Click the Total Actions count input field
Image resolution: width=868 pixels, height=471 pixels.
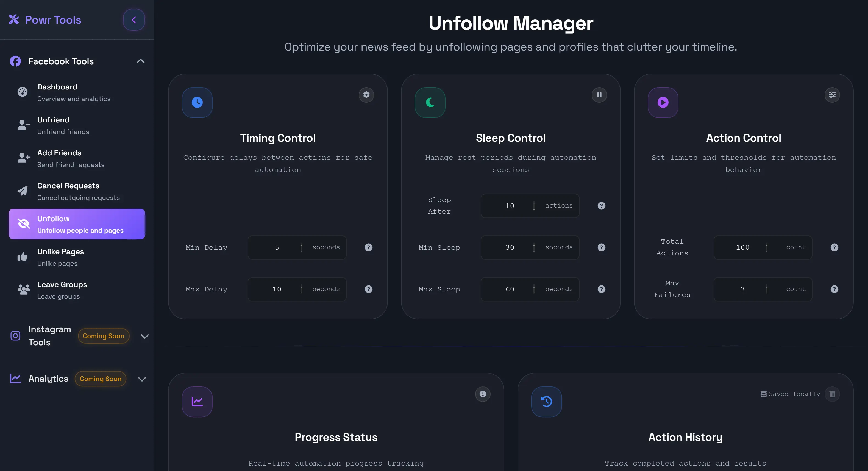[x=763, y=248]
